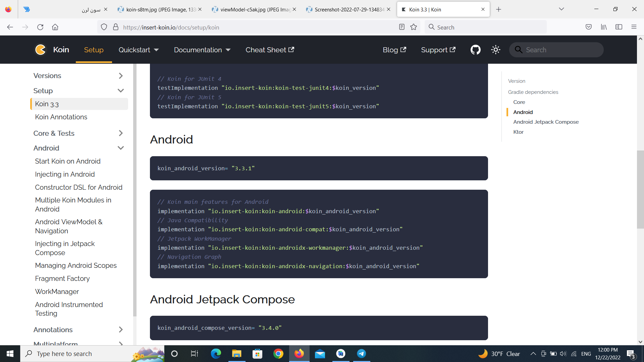The width and height of the screenshot is (644, 362).
Task: Click the Firefox search box
Action: [486, 27]
